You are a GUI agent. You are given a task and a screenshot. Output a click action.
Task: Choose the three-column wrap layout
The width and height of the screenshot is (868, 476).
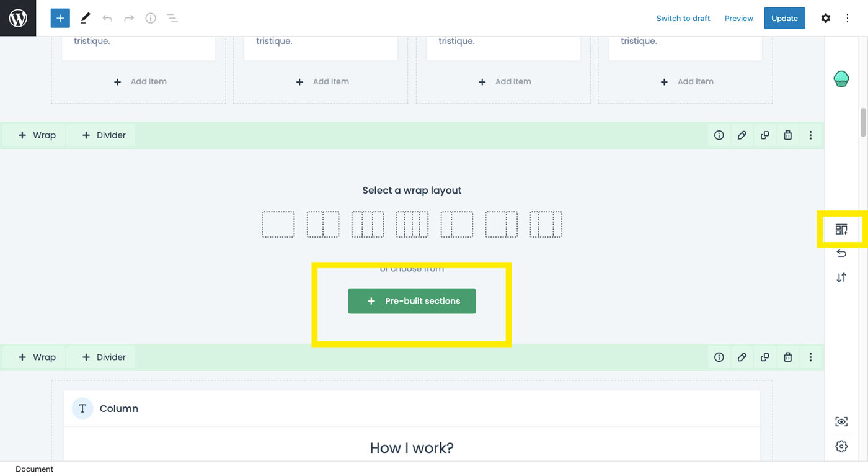[368, 225]
